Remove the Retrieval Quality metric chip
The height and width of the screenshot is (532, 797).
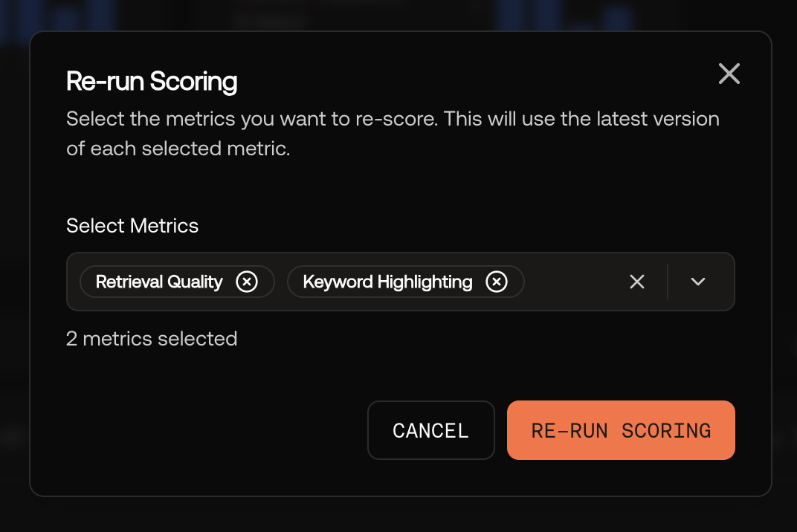(x=247, y=282)
